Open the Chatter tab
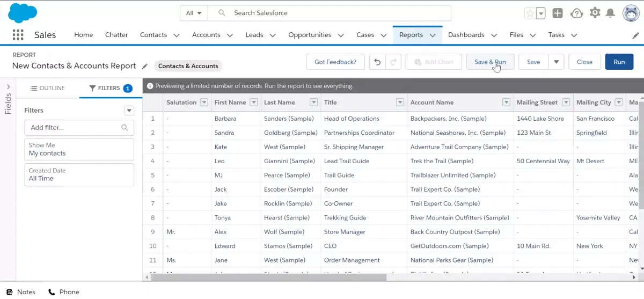644x299 pixels. 116,35
